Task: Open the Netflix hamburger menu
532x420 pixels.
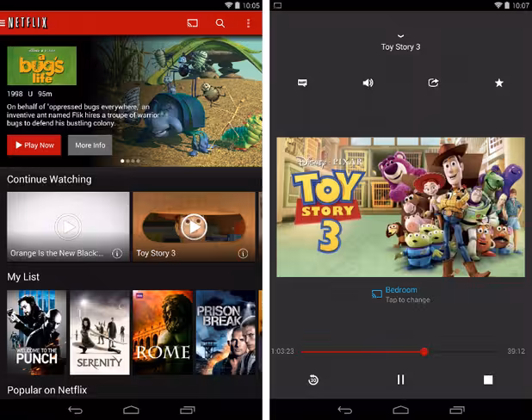Action: pos(3,22)
